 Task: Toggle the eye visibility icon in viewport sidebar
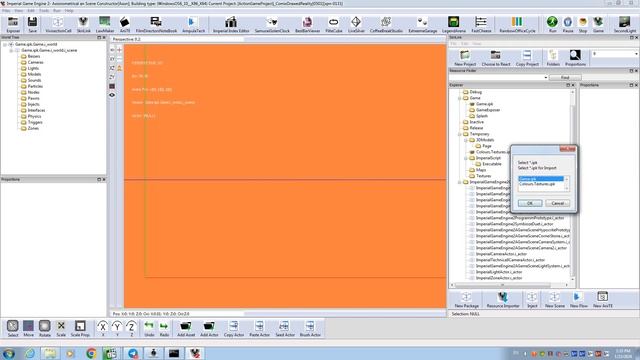112,95
